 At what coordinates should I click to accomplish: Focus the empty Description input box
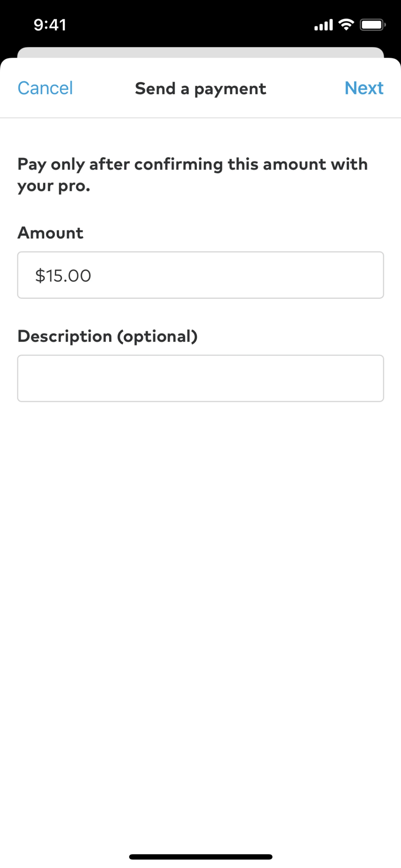200,378
